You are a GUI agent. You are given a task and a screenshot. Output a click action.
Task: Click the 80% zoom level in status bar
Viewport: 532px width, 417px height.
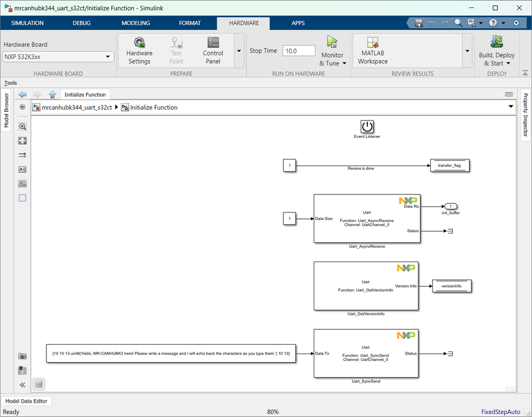[273, 412]
